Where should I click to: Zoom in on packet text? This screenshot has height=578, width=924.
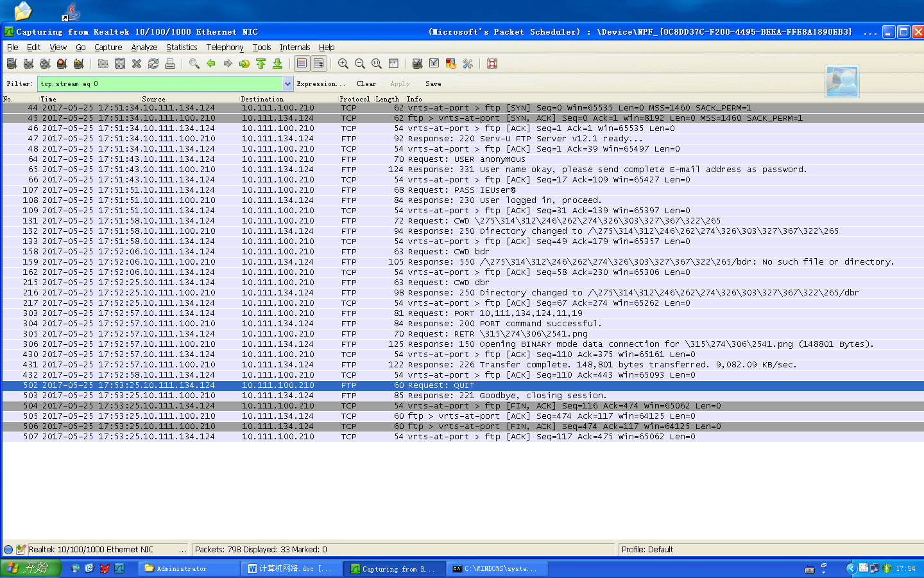tap(343, 64)
